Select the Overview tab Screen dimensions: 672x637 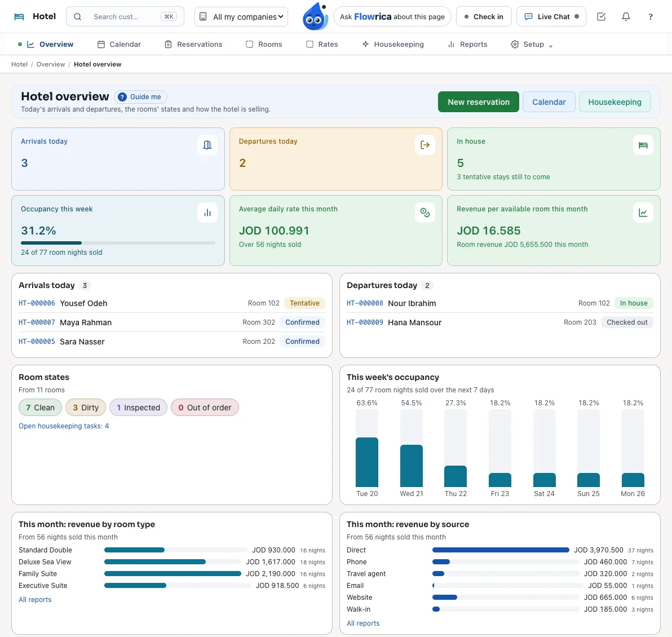[x=50, y=44]
